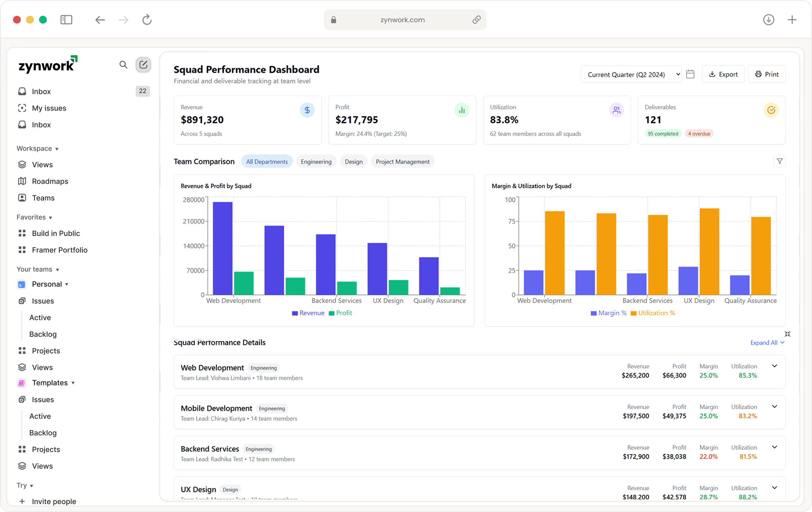Open the Inbox showing 22 notifications
812x512 pixels.
click(x=41, y=91)
